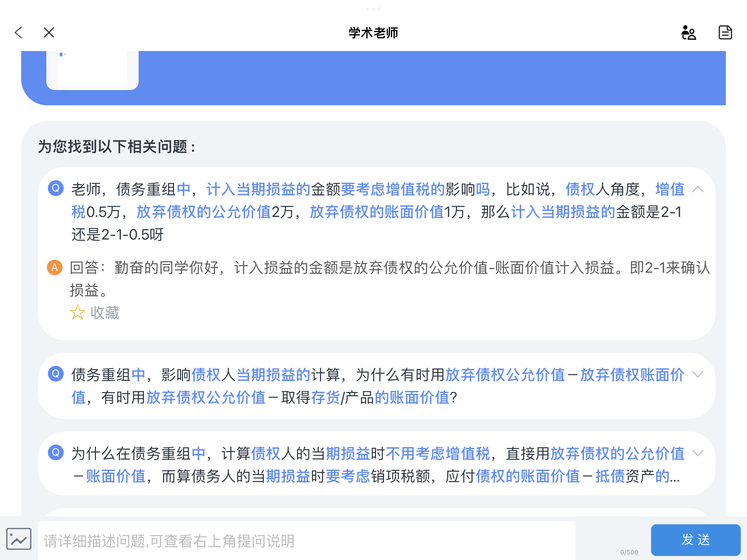Tap the orange A answer icon
The image size is (747, 560).
pyautogui.click(x=55, y=268)
